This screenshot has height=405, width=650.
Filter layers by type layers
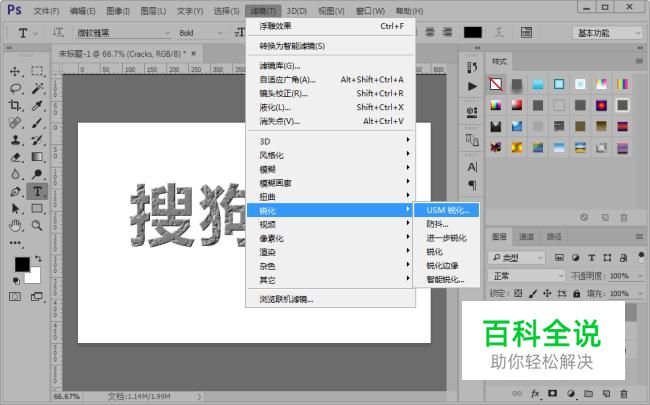(x=592, y=258)
